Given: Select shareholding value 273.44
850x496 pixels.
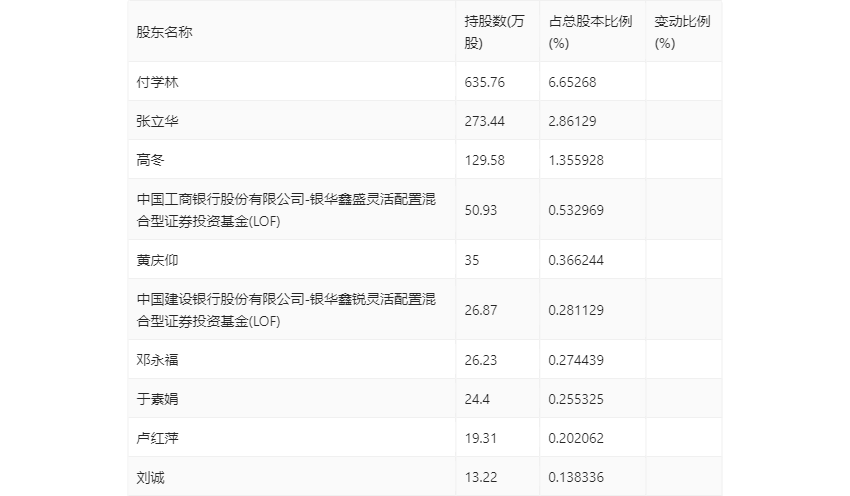Looking at the screenshot, I should pos(485,121).
